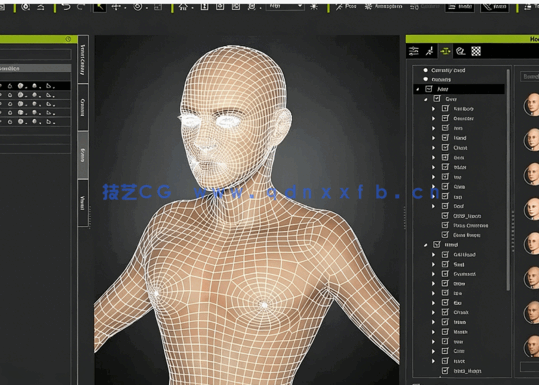Expand the Skull node arrow
Screen dimensions: 539x385
tap(433, 264)
